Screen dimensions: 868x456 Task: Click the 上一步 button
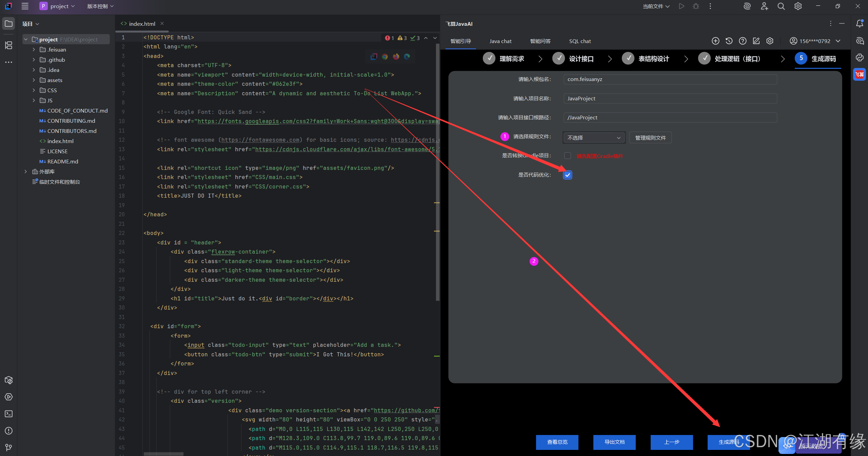[x=672, y=442]
